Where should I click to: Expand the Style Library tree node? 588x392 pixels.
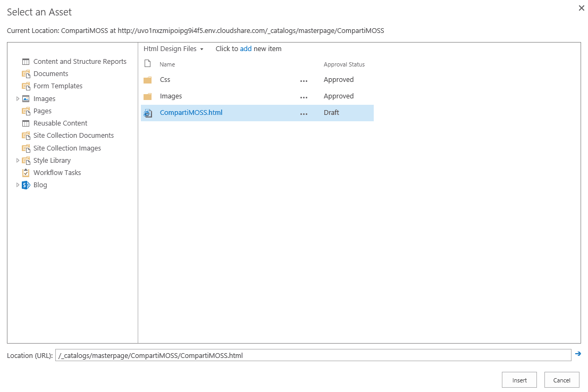tap(17, 160)
